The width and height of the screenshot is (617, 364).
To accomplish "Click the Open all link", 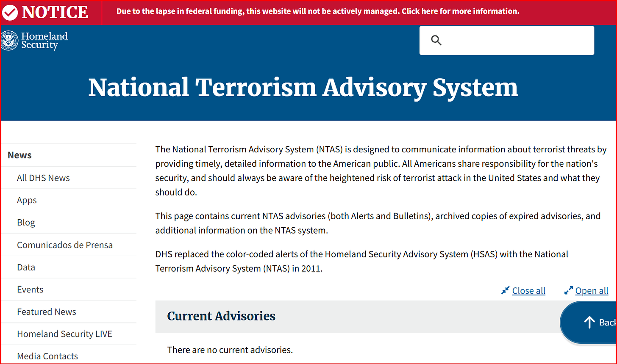I will coord(592,291).
